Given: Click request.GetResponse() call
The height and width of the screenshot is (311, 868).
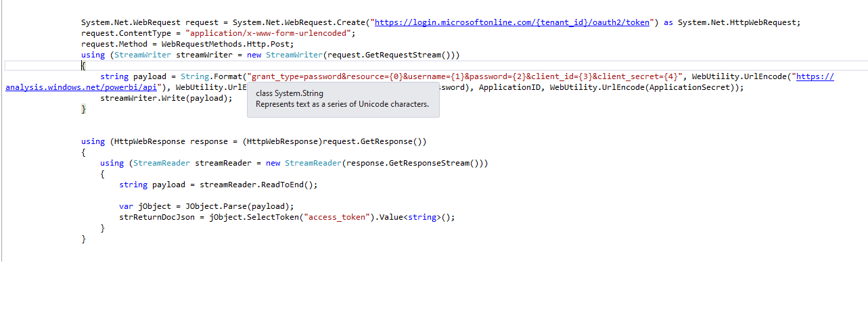Looking at the screenshot, I should 371,141.
